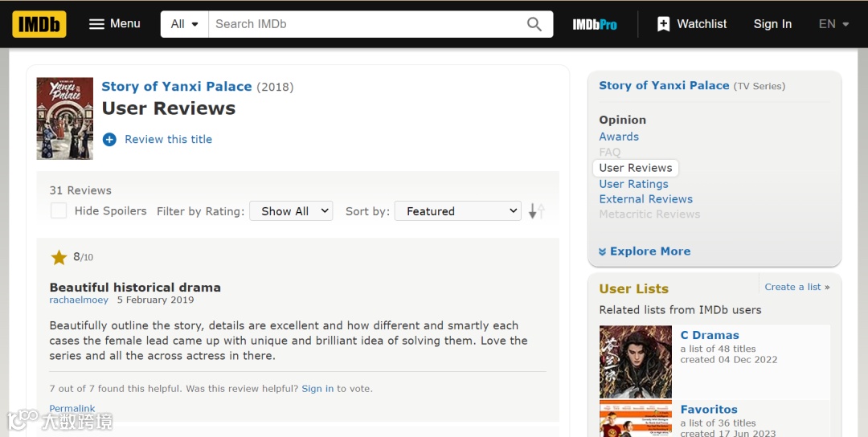Screen dimensions: 868x437
Task: Open the Sort by Featured dropdown
Action: [458, 210]
